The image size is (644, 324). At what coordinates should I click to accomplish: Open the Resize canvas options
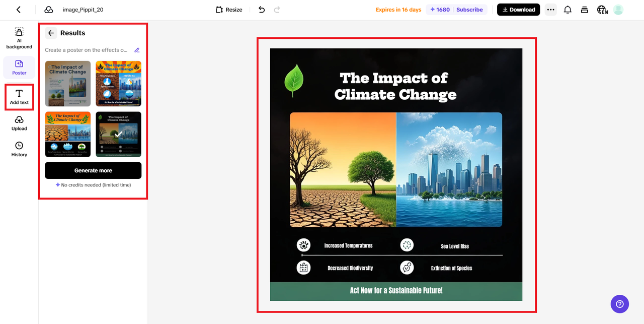click(228, 9)
